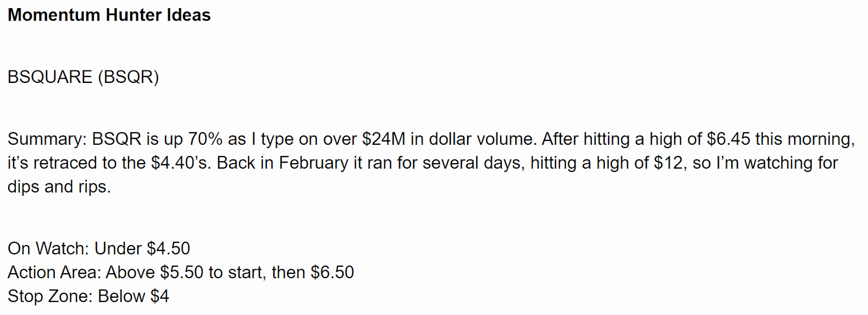Click 'Under $4.50' watch price
Image resolution: width=868 pixels, height=315 pixels.
click(x=142, y=249)
